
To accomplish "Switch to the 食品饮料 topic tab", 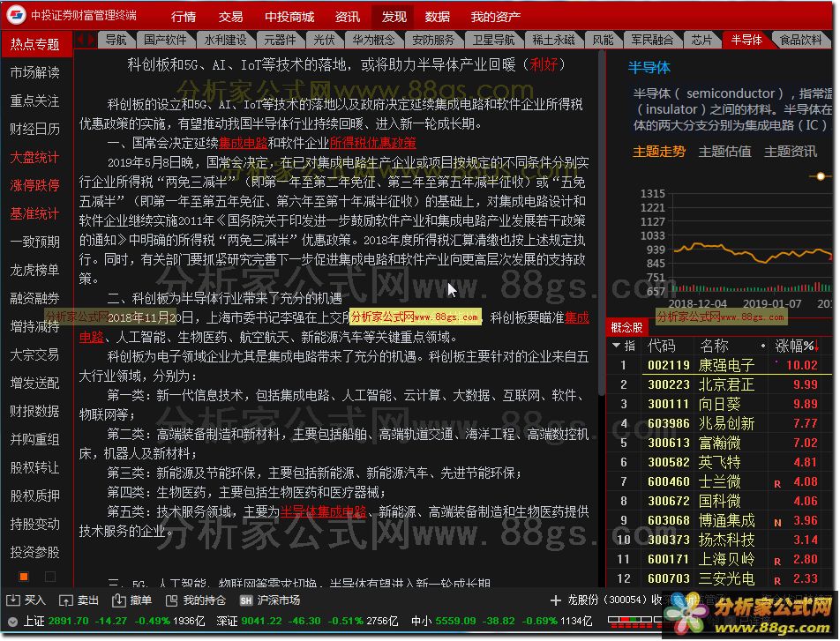I will (x=801, y=40).
